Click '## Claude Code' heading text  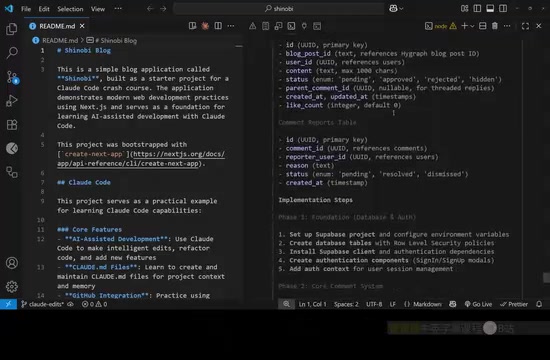coord(84,182)
